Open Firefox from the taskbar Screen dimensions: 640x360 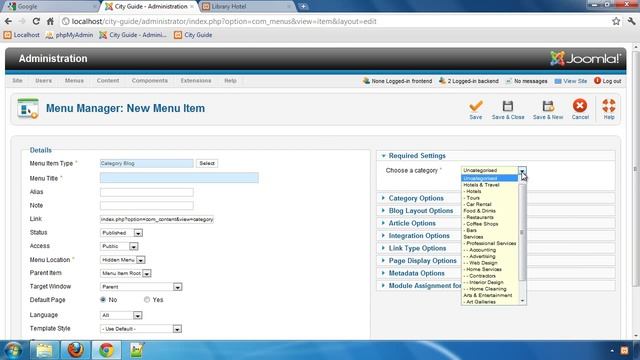pos(76,350)
